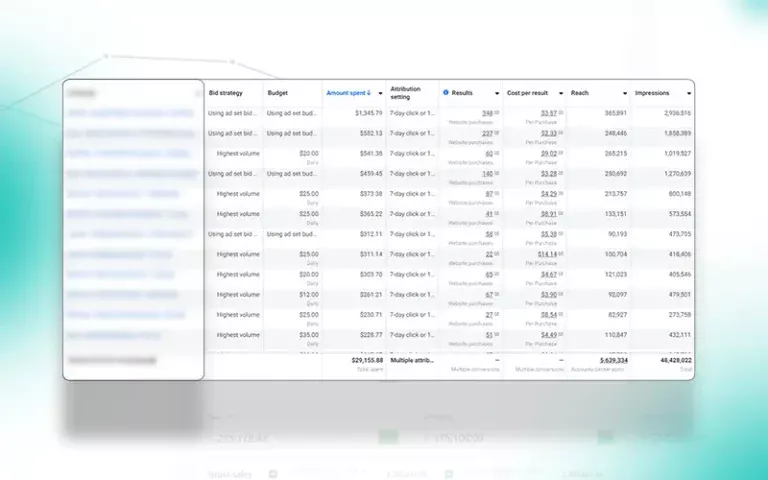Click the $3.87 cost per purchase link

click(x=548, y=113)
